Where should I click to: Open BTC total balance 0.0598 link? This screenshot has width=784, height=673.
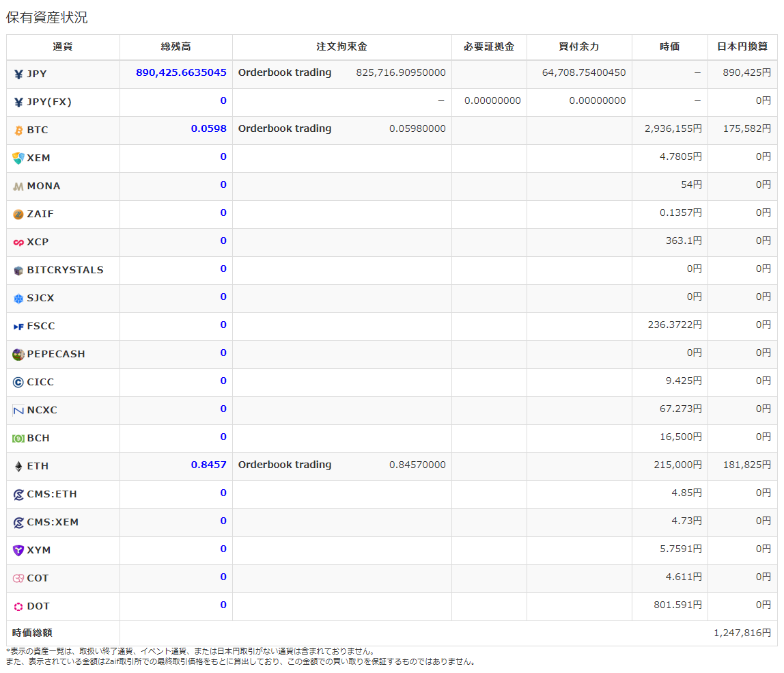[208, 128]
